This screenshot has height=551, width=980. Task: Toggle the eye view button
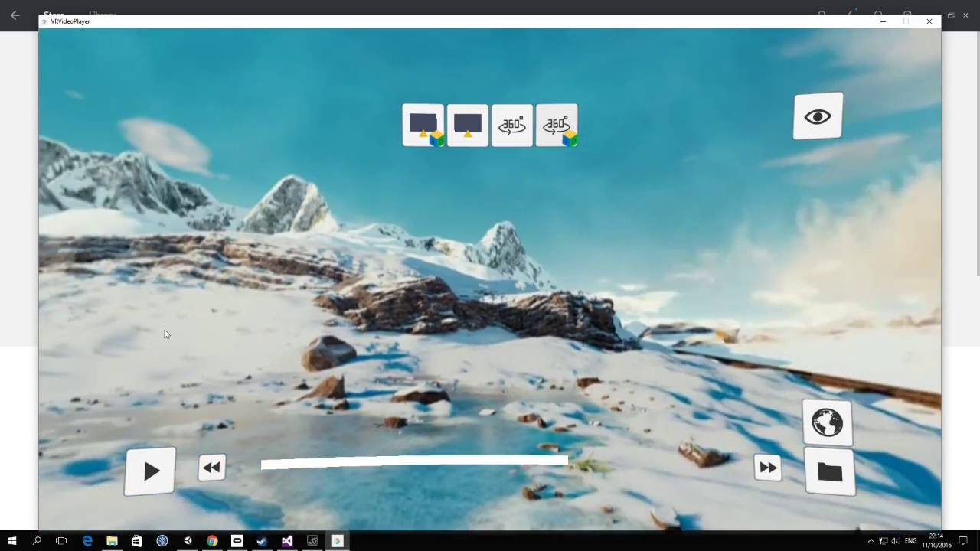point(818,116)
